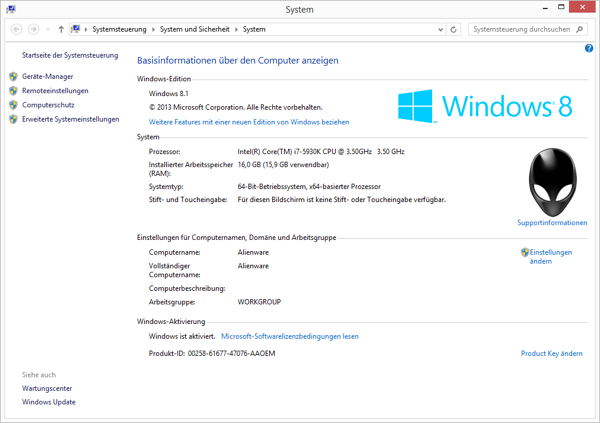
Task: Open Windows Update under Siehe auch
Action: click(x=49, y=402)
